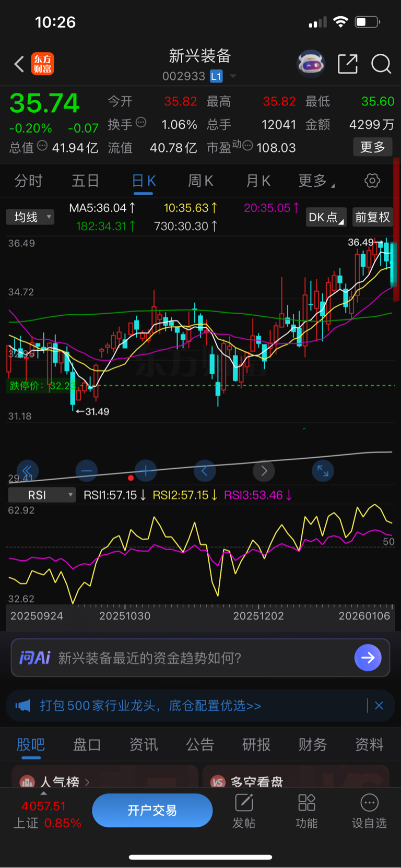
Task: Open the RSI indicator dropdown
Action: (x=43, y=495)
